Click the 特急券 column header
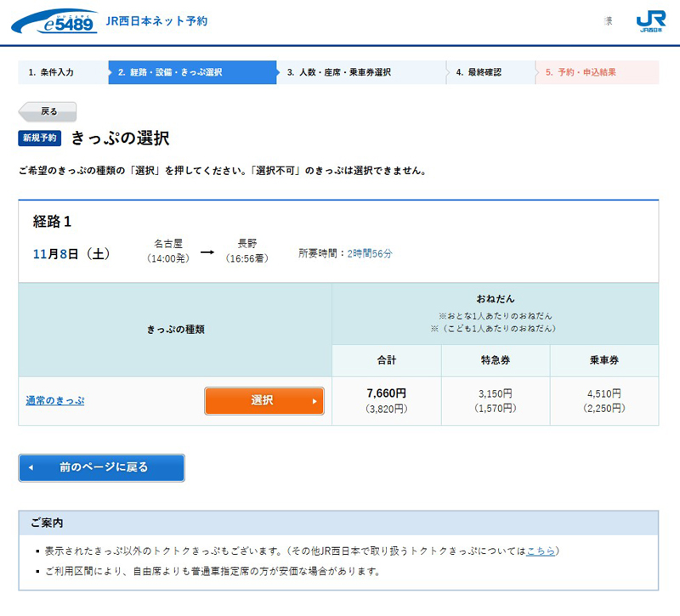 point(496,360)
